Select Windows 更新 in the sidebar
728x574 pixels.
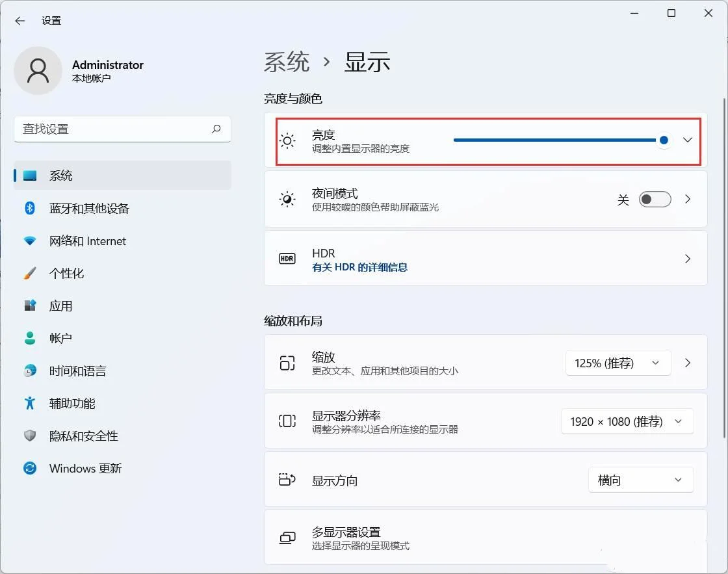pyautogui.click(x=123, y=468)
